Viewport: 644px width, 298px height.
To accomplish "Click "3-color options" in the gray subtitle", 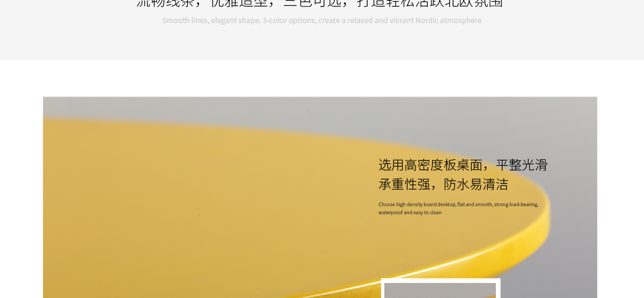I will point(289,20).
